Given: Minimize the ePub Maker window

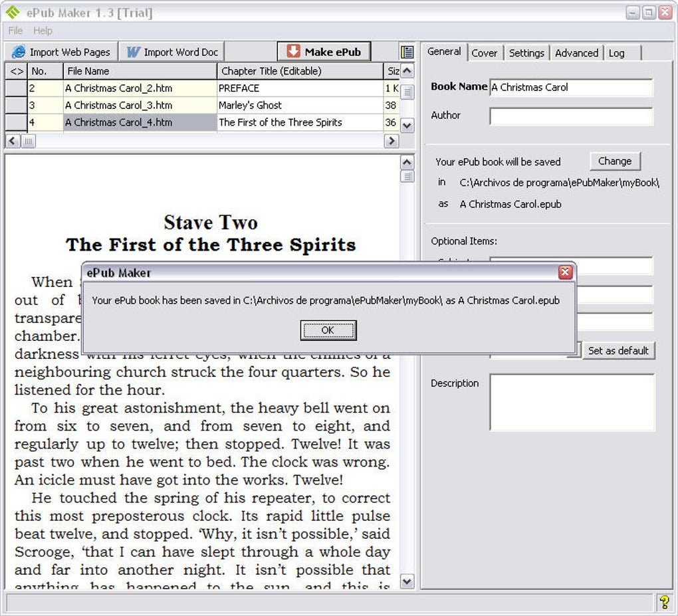Looking at the screenshot, I should (633, 13).
